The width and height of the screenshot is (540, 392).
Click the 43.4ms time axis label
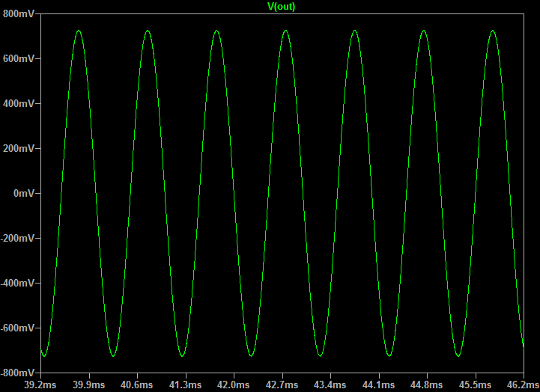coord(330,385)
